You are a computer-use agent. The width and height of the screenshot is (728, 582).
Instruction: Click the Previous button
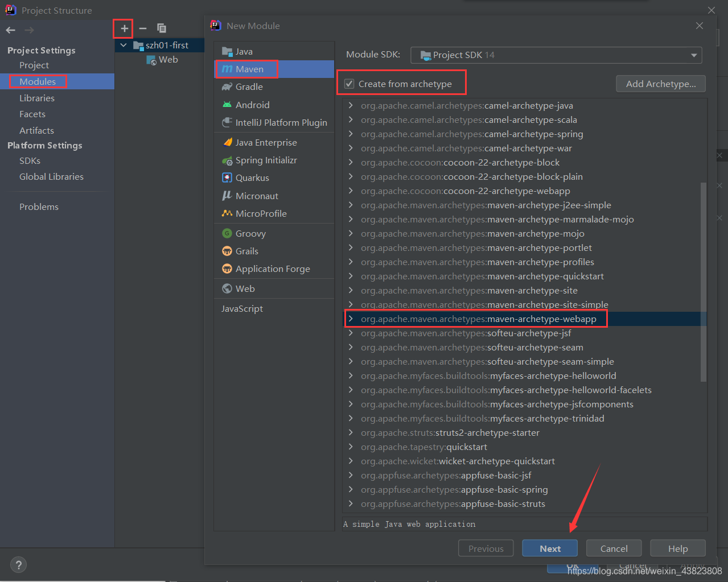pyautogui.click(x=486, y=548)
